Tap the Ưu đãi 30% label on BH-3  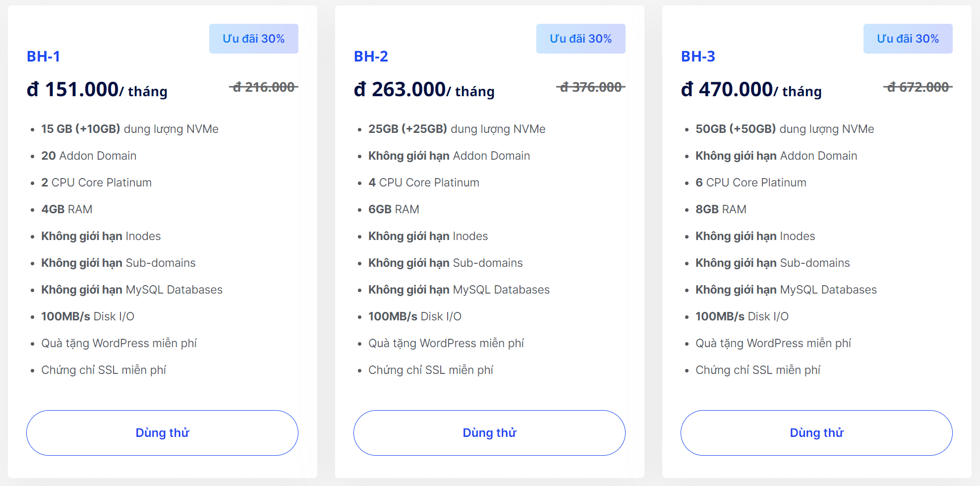pyautogui.click(x=908, y=39)
